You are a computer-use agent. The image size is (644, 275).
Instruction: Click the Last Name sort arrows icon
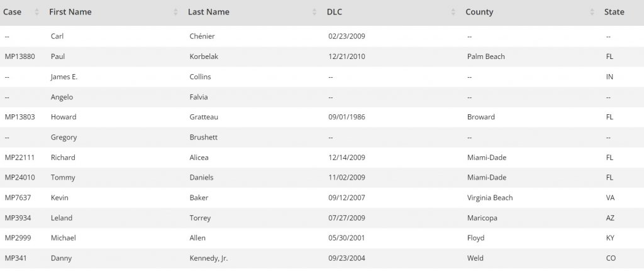[x=314, y=12]
